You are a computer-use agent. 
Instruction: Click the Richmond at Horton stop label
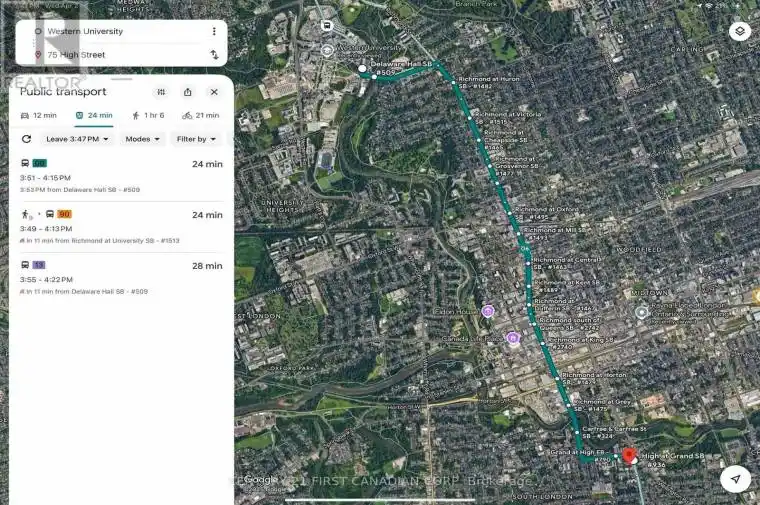click(594, 379)
